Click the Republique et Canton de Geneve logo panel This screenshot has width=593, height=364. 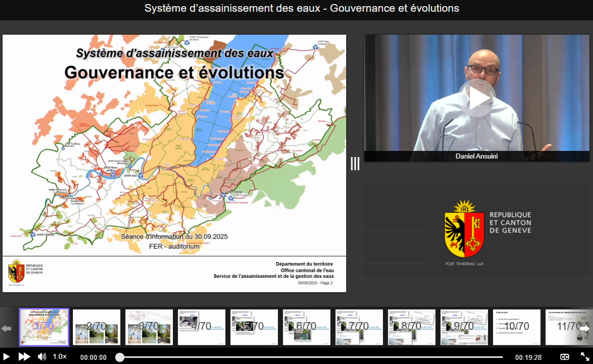coord(476,230)
